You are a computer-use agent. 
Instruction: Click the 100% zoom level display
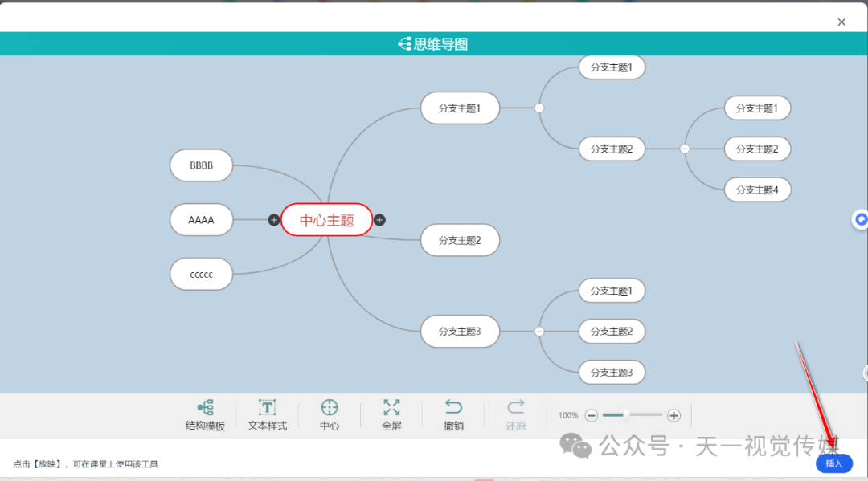567,415
